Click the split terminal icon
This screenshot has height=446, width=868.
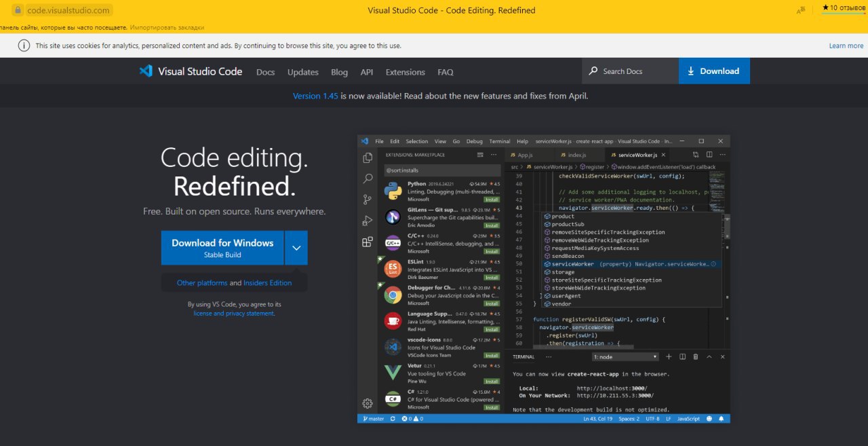683,356
